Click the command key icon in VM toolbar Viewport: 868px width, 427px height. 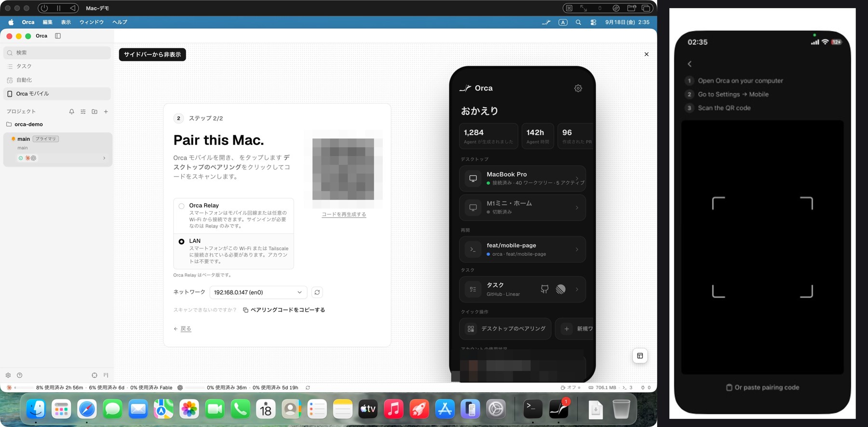[569, 8]
